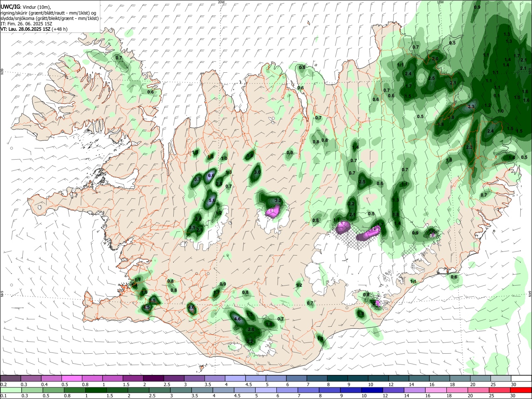This screenshot has width=532, height=399.
Task: Pick the pale green 0.1 rain legend swatch
Action: coord(10,390)
